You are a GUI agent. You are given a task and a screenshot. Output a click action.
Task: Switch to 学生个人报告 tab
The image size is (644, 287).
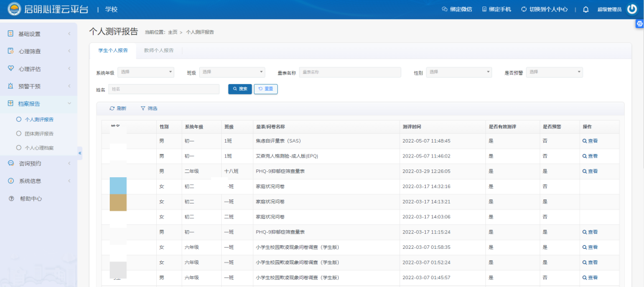113,51
